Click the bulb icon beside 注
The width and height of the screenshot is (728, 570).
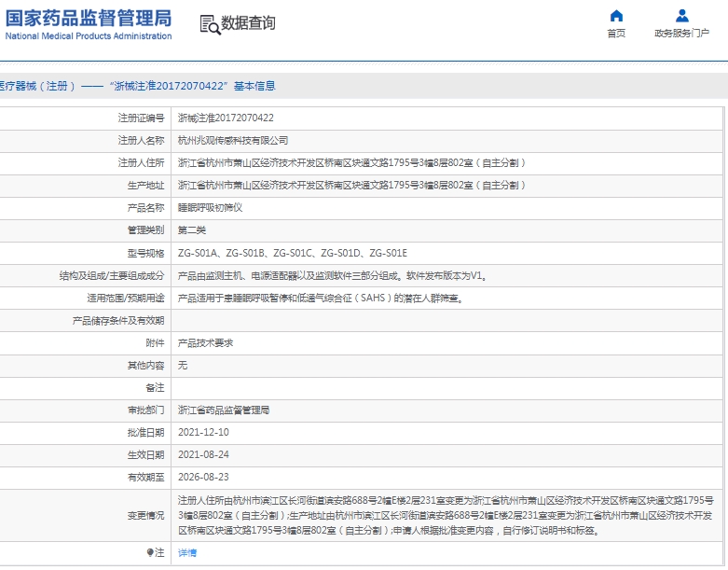150,552
